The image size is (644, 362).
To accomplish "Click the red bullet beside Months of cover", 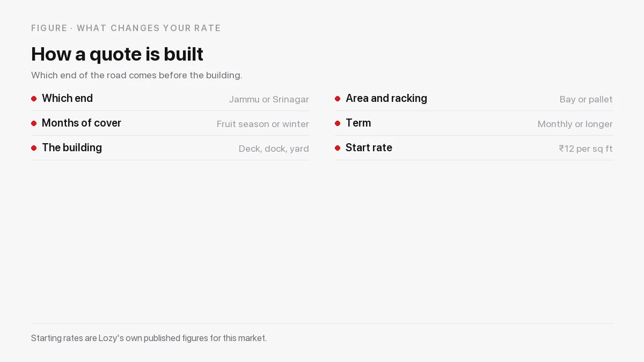I will [x=34, y=123].
